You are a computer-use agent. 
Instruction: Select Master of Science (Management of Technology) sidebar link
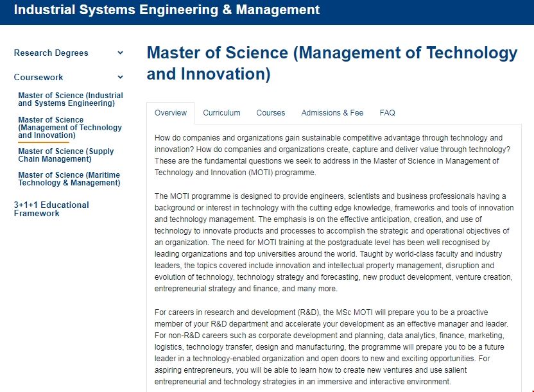(70, 128)
